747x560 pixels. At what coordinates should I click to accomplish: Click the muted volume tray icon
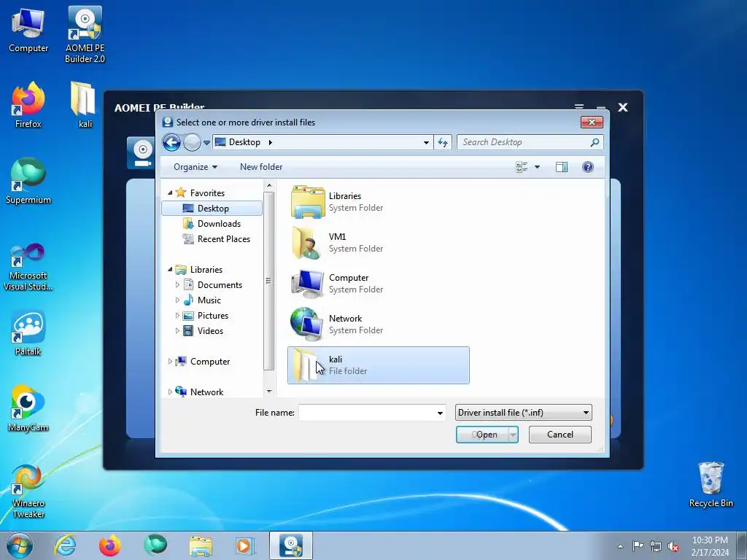click(x=673, y=546)
